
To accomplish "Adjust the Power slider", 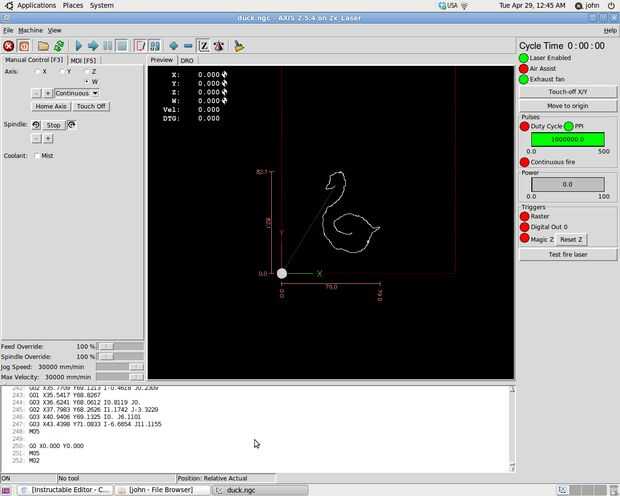I will (x=568, y=185).
